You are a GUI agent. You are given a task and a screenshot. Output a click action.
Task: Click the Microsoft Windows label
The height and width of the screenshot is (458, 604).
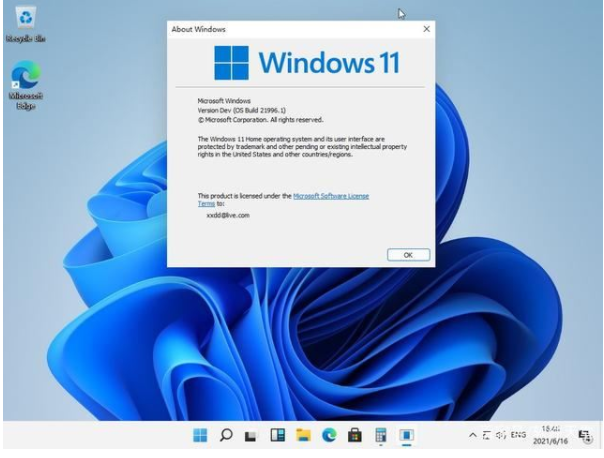pyautogui.click(x=224, y=101)
